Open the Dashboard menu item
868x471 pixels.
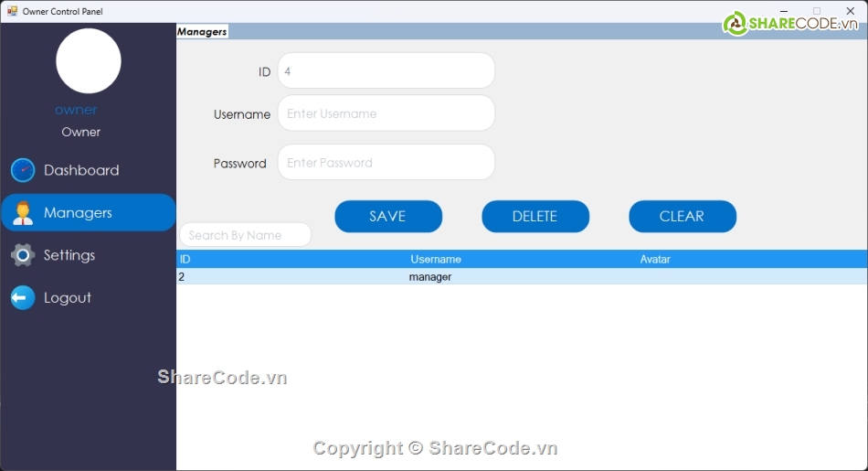[81, 170]
